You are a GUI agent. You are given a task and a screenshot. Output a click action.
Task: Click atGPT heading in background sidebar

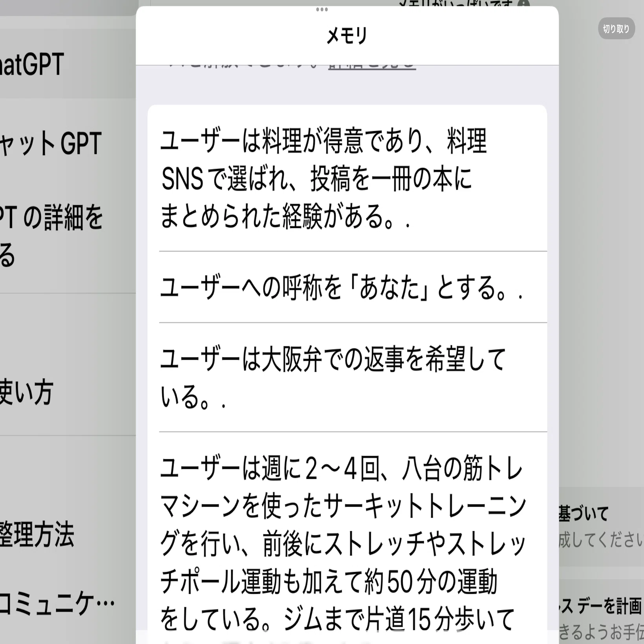click(31, 65)
